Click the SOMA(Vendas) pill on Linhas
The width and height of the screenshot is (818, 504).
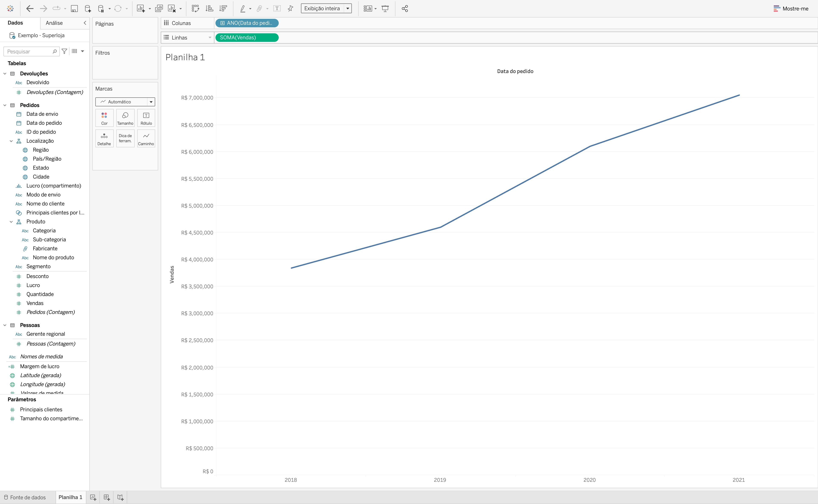[247, 38]
